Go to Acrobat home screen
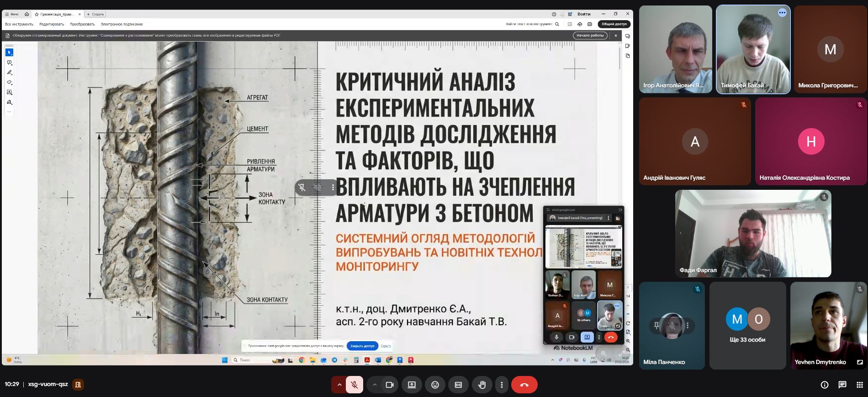Image resolution: width=868 pixels, height=397 pixels. coord(26,14)
